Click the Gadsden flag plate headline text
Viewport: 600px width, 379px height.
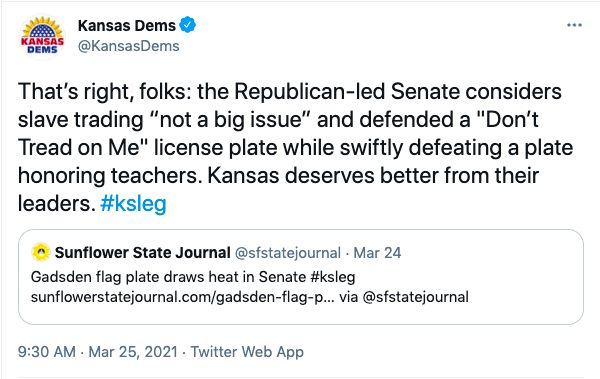[170, 277]
